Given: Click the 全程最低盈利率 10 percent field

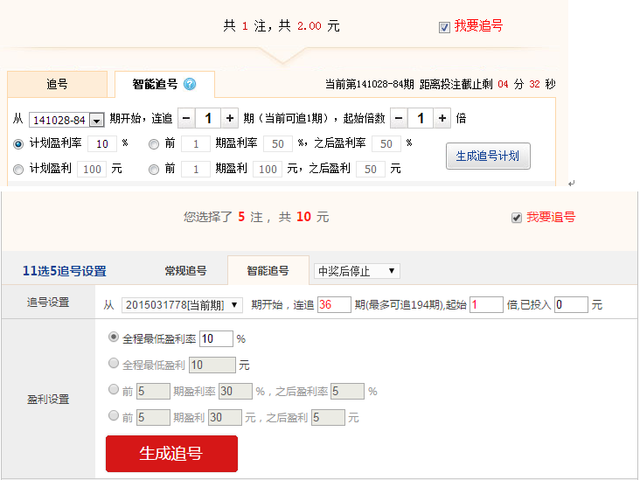Looking at the screenshot, I should [x=216, y=339].
